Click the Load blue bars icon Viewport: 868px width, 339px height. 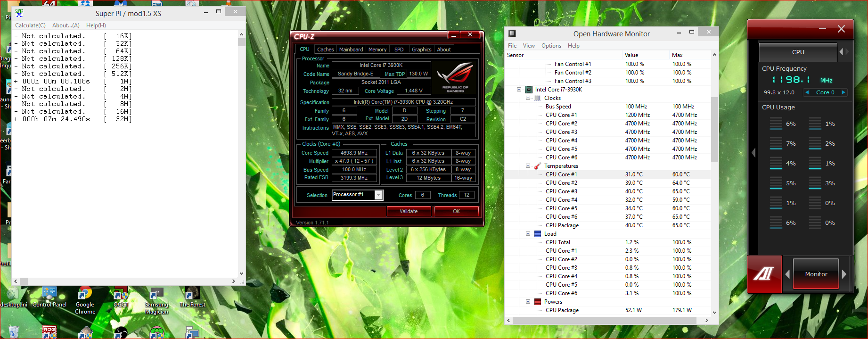pos(538,234)
